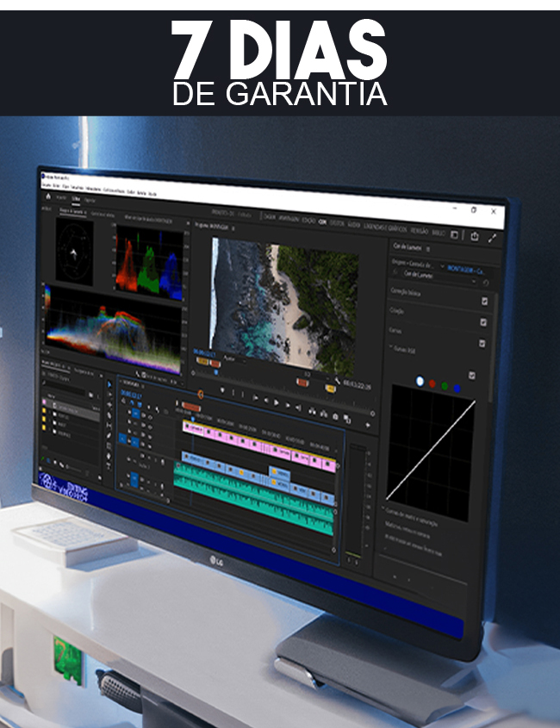
Task: Select the white luma curve channel
Action: tap(420, 381)
